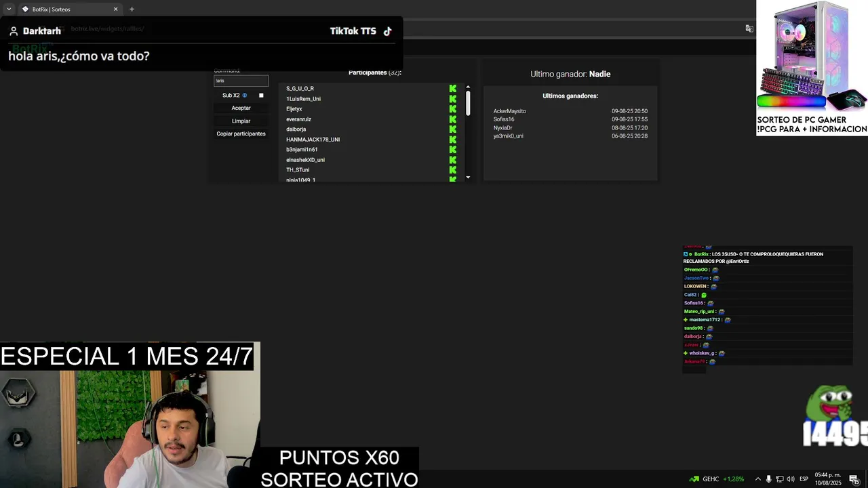Open the taskbar clock and date
868x488 pixels.
pyautogui.click(x=828, y=479)
